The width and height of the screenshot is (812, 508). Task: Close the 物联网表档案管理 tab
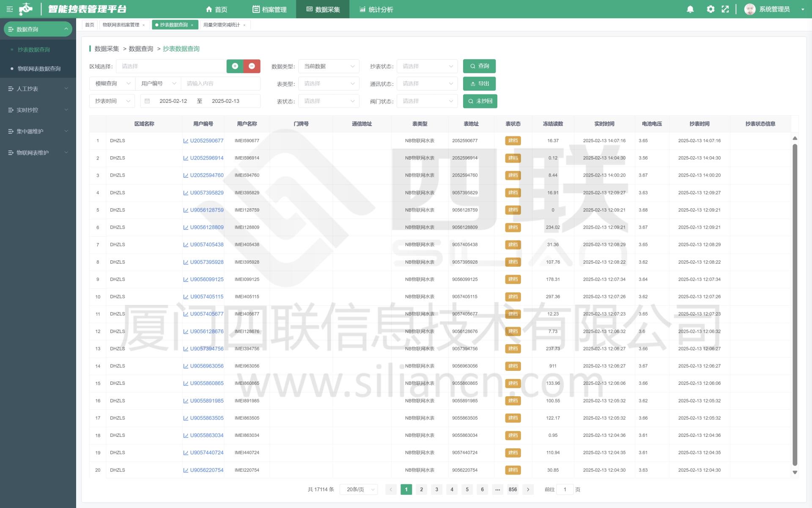click(x=144, y=25)
